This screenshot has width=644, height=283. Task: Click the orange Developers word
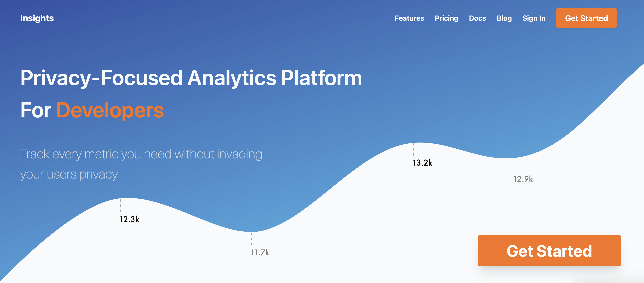(110, 110)
